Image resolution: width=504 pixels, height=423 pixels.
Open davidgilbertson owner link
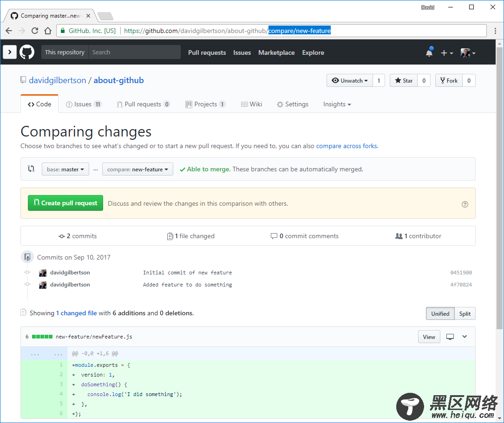point(58,80)
